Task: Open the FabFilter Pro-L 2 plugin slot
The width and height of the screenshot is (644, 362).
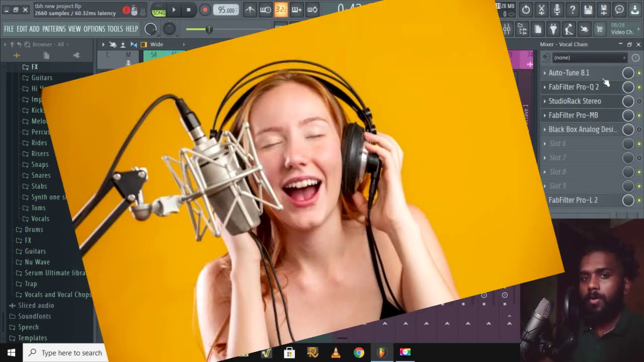Action: pos(573,200)
